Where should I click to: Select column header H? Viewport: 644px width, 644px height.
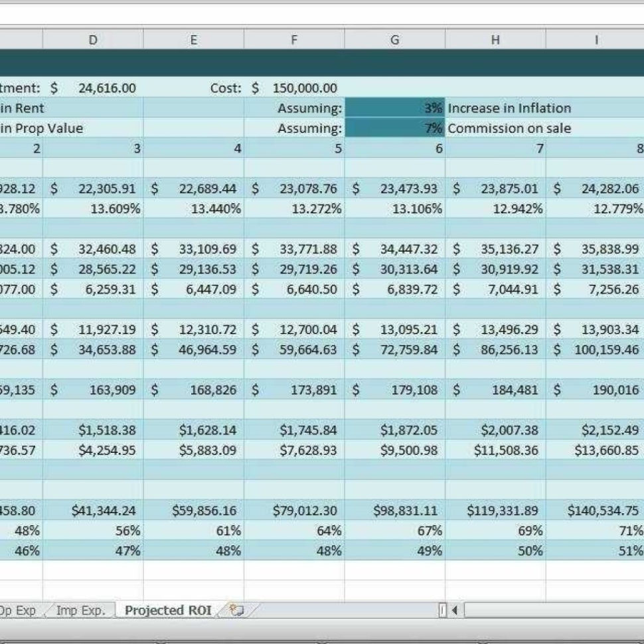[495, 39]
